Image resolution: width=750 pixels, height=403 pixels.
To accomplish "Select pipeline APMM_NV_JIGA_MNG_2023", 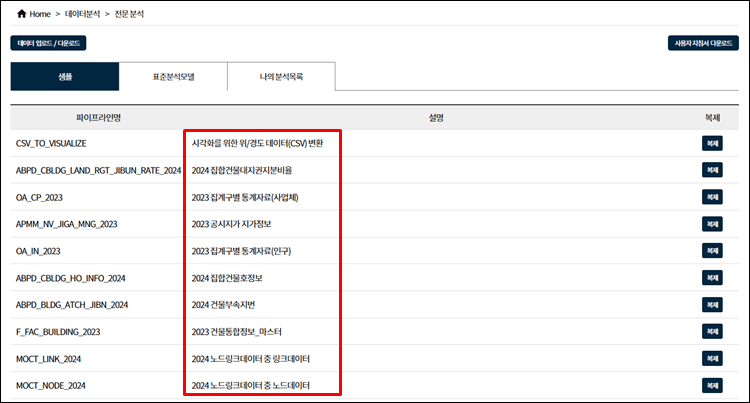I will pyautogui.click(x=66, y=224).
